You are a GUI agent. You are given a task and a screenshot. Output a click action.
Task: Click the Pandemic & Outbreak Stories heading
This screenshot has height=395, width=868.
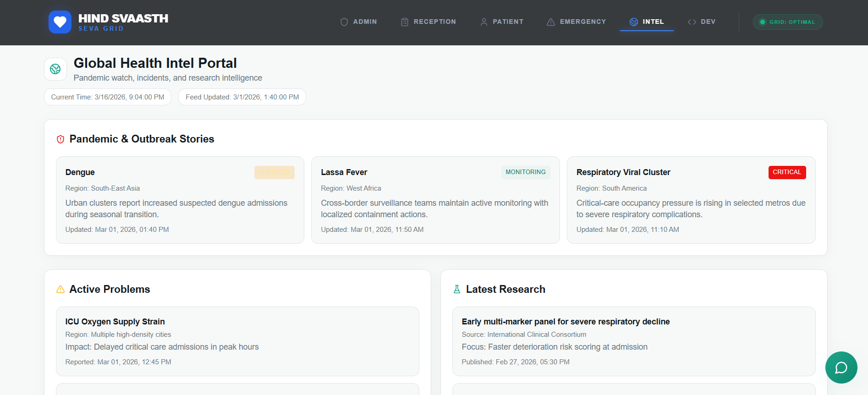tap(142, 139)
